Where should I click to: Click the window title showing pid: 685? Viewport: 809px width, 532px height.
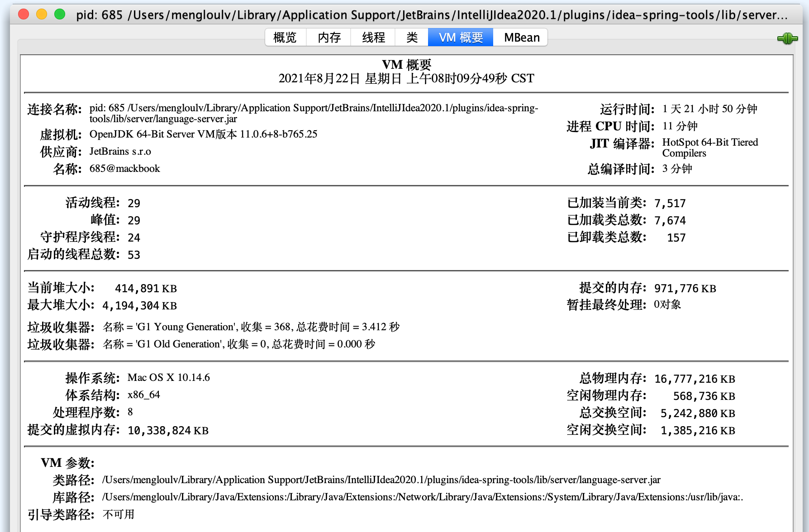point(432,15)
